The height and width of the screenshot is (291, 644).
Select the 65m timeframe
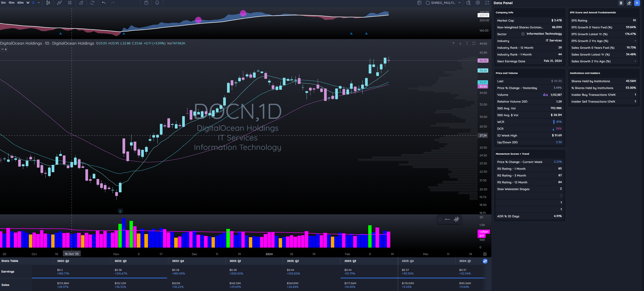pyautogui.click(x=20, y=3)
